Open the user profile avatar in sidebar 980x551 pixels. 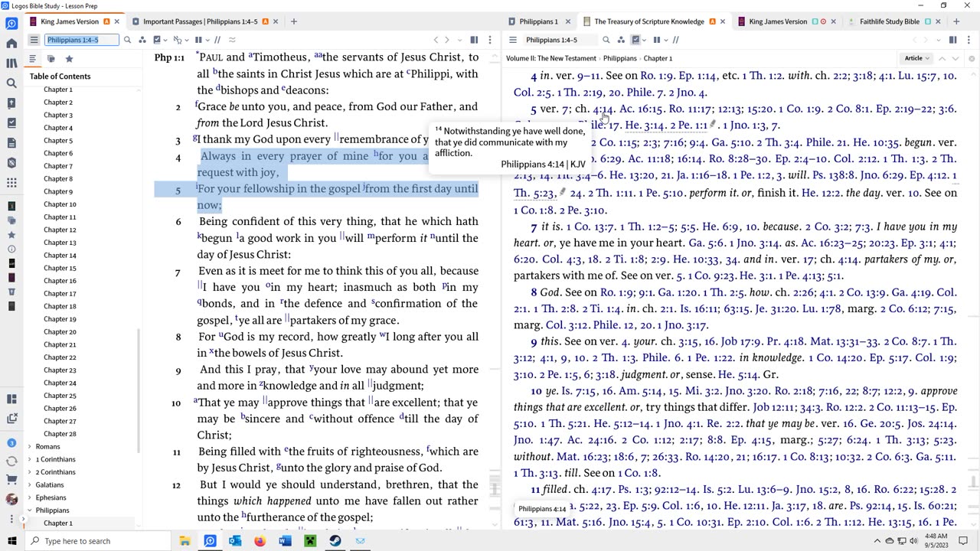11,500
